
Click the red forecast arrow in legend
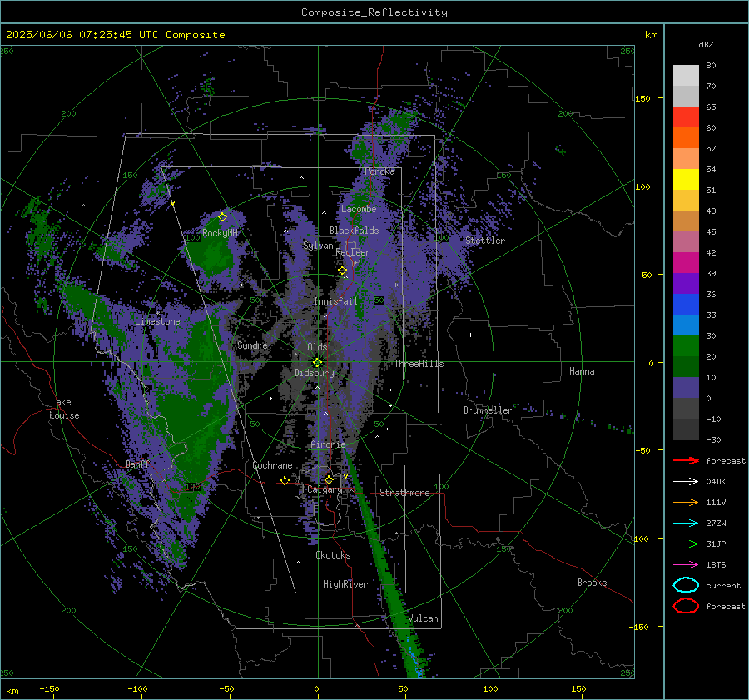click(686, 460)
